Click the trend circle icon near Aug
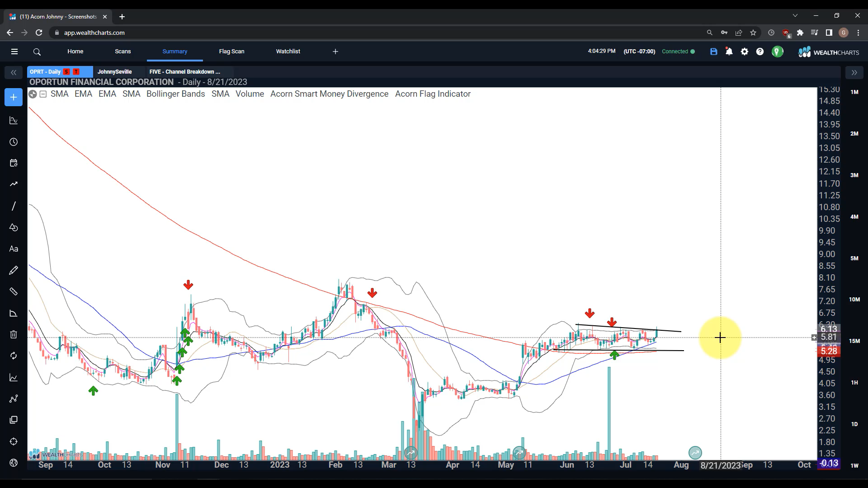This screenshot has width=868, height=488. (x=695, y=452)
